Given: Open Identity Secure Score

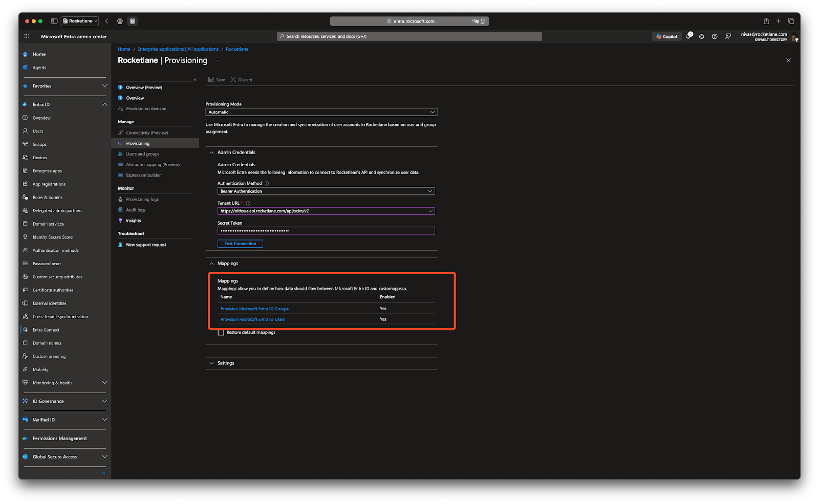Looking at the screenshot, I should [53, 237].
